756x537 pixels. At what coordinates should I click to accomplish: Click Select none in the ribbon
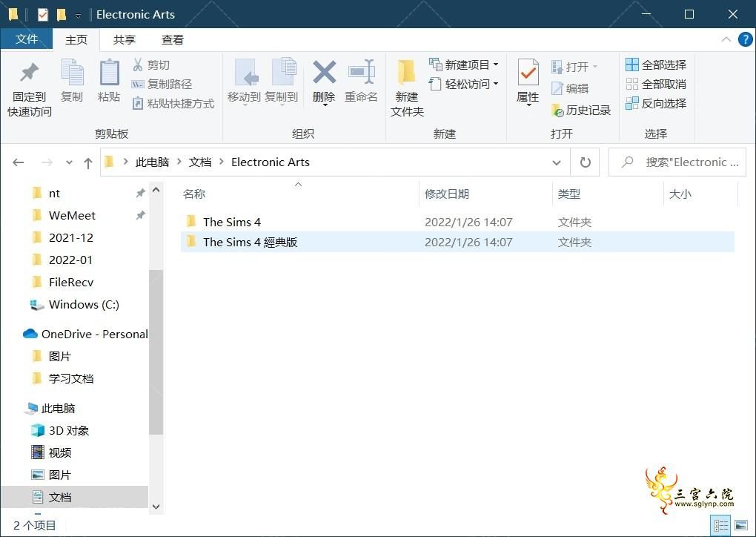tap(656, 84)
